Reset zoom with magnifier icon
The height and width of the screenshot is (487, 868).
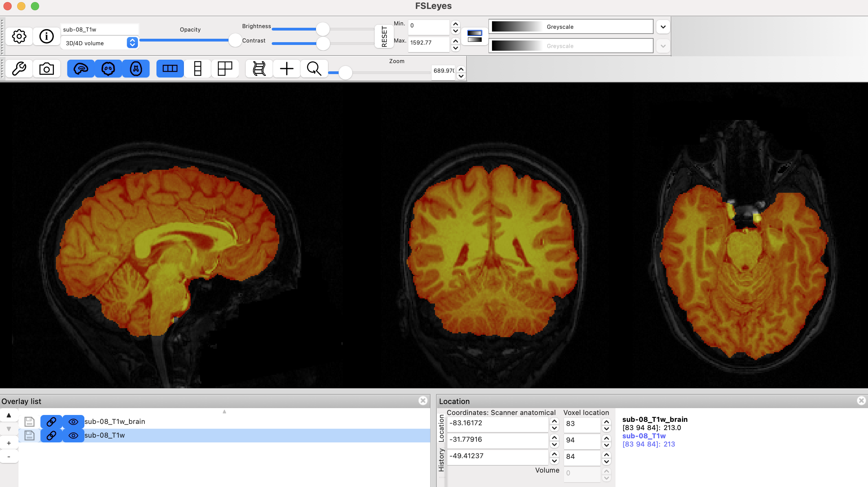tap(314, 69)
